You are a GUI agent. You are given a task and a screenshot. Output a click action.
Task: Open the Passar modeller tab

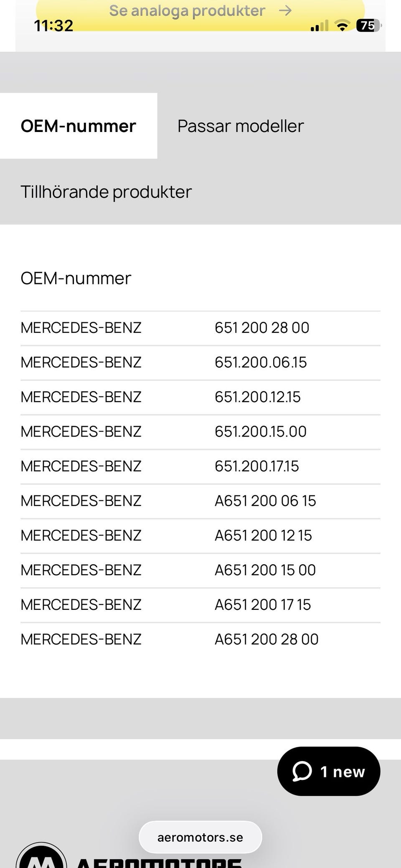(x=241, y=126)
